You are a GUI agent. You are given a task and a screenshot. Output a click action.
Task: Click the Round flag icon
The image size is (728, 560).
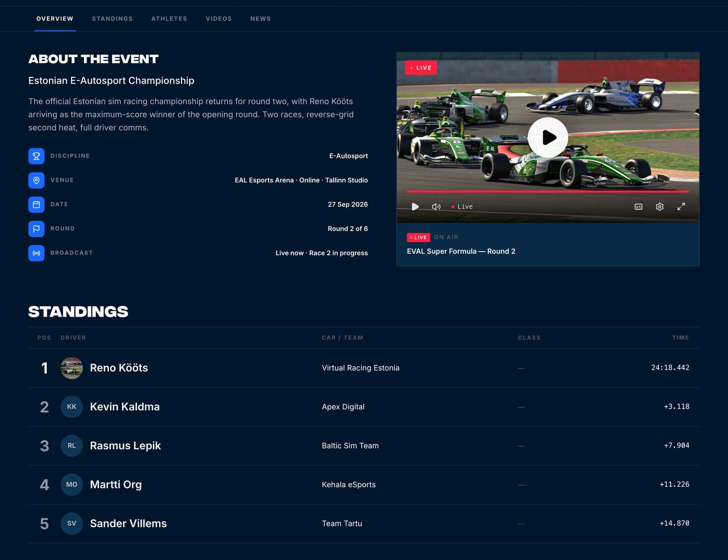(36, 228)
